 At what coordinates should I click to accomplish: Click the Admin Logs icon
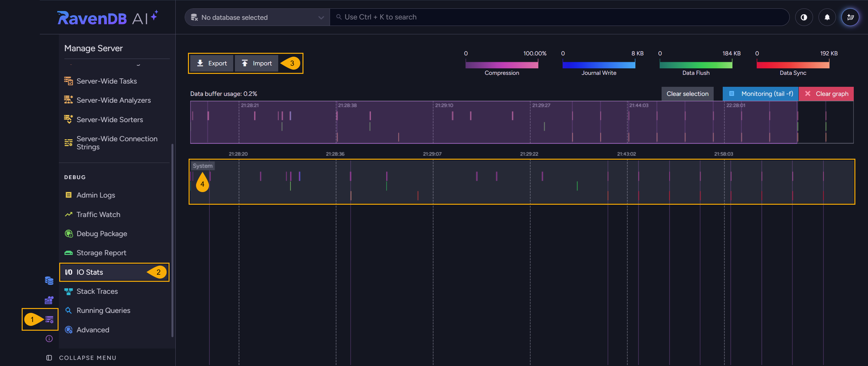click(x=68, y=195)
